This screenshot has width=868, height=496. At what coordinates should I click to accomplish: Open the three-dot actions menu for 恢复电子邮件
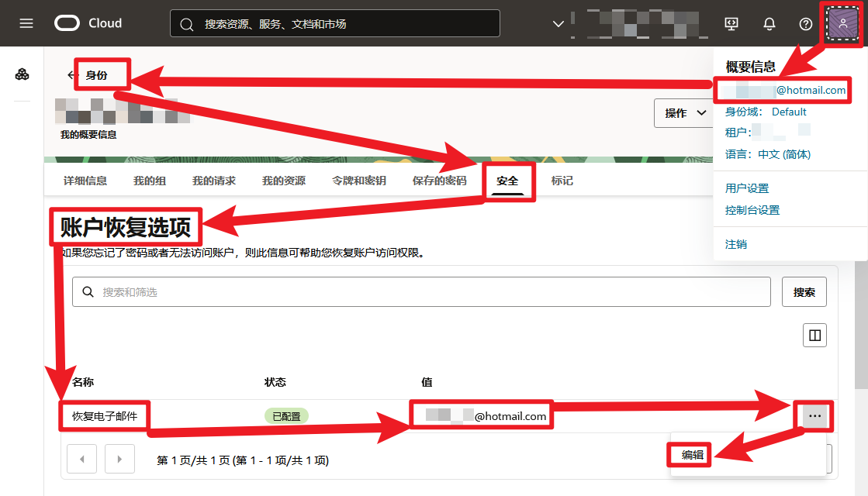[814, 416]
